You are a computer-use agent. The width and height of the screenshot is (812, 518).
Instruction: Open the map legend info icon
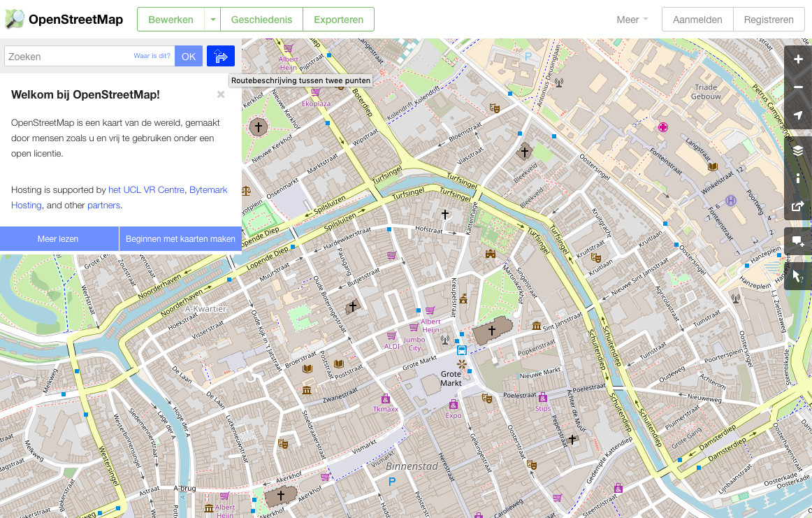coord(798,178)
